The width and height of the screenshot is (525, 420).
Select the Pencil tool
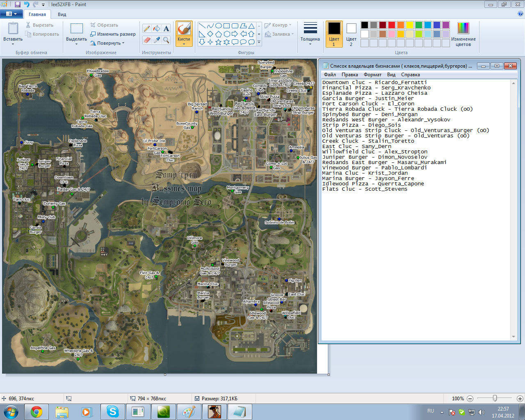pos(147,28)
